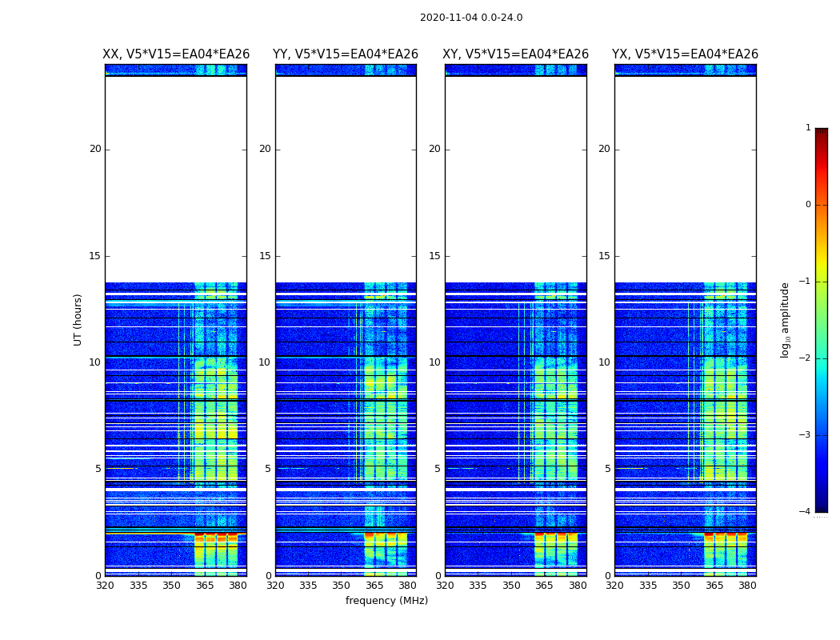Click the 15 hour tick of XY panel
Screen dimensions: 840x640
[x=435, y=255]
